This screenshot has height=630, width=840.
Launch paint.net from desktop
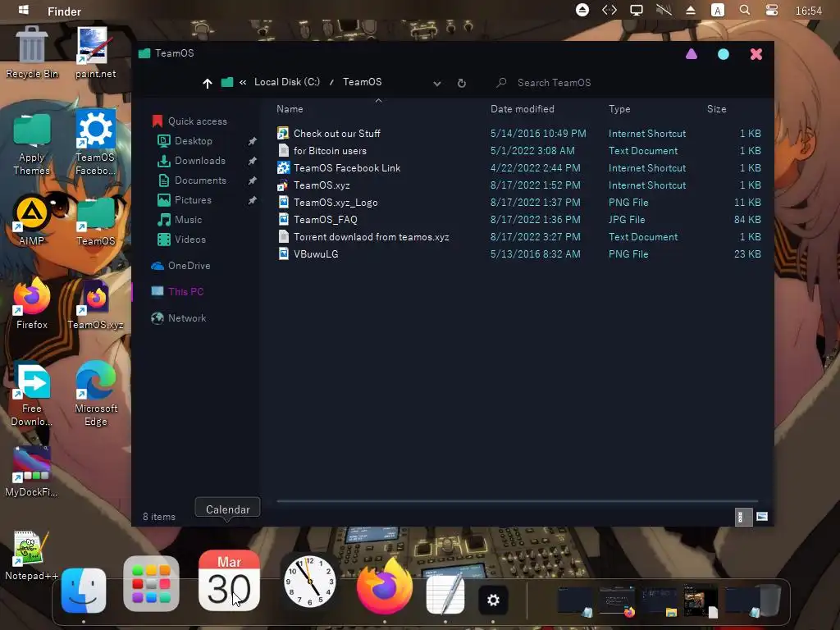point(95,52)
